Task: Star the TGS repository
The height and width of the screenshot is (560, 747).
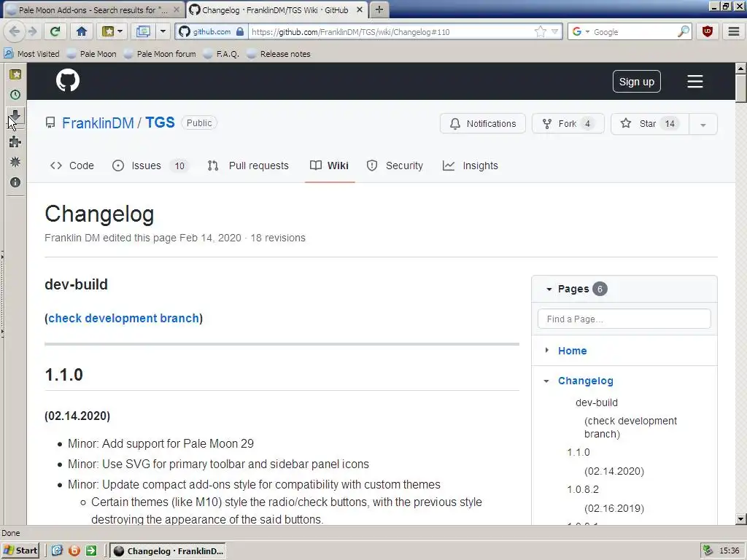Action: coord(650,124)
